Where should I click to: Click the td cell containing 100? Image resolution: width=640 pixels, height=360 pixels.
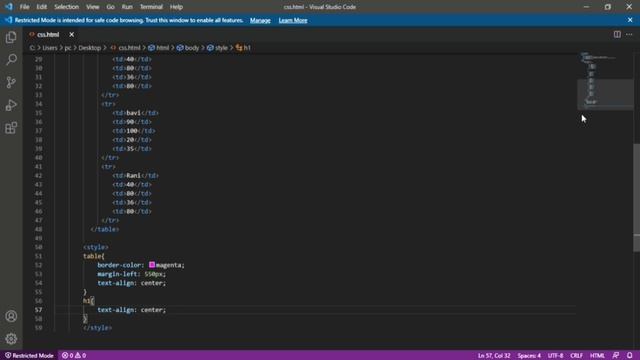(x=133, y=131)
